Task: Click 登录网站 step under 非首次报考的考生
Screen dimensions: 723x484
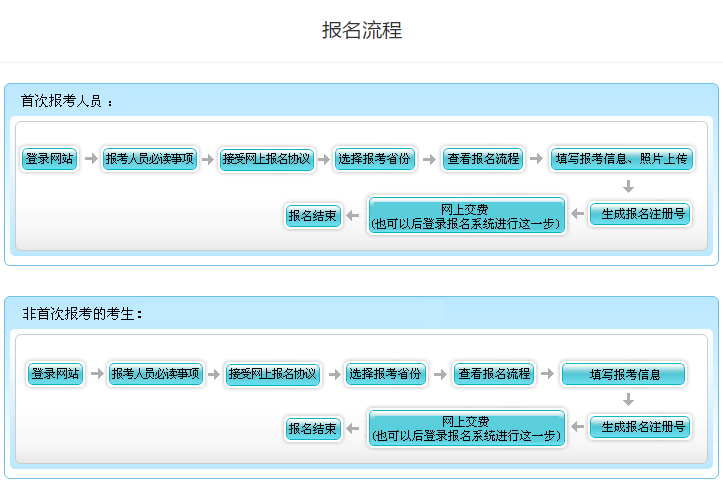Action: pos(55,374)
